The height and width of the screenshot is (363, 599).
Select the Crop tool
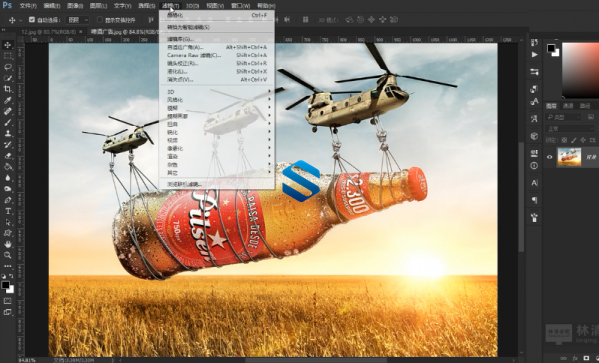pyautogui.click(x=8, y=89)
